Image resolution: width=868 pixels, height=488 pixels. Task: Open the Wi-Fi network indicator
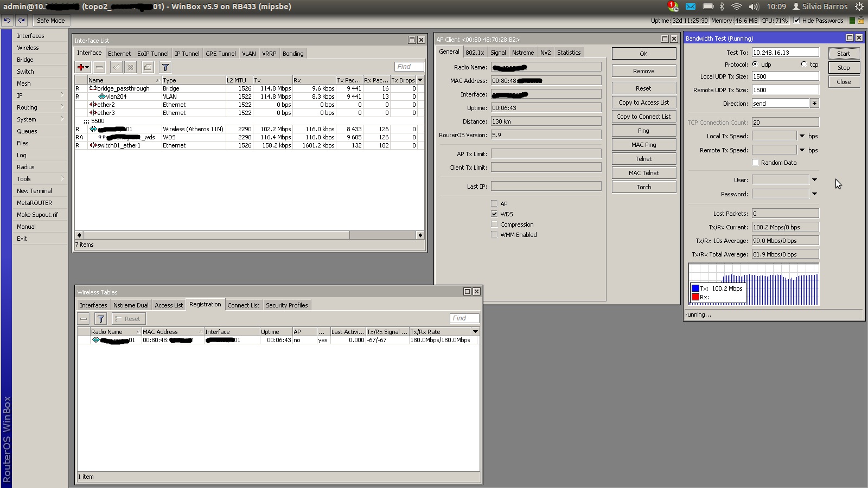pos(737,7)
